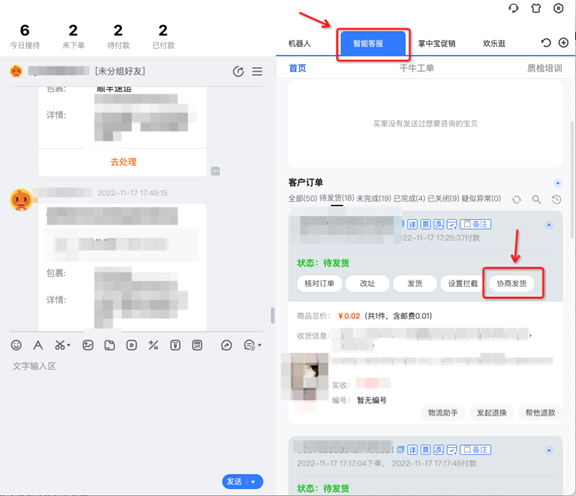Image resolution: width=576 pixels, height=496 pixels.
Task: Click the 发送 send button
Action: pyautogui.click(x=234, y=481)
